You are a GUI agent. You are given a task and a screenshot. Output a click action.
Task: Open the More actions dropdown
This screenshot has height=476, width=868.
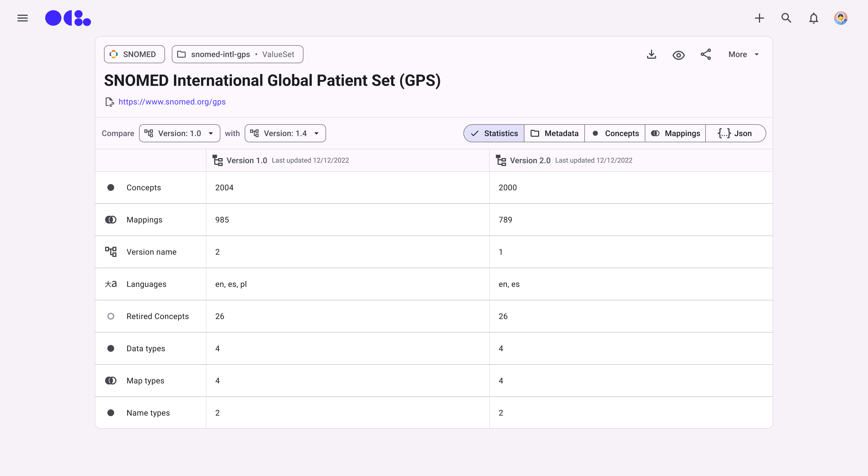click(x=743, y=54)
